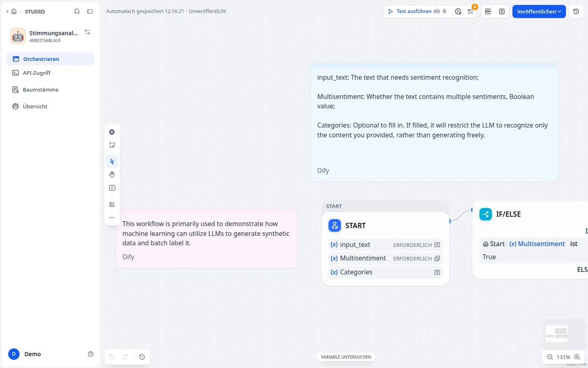
Task: Open the Demo account menu
Action: [x=25, y=354]
